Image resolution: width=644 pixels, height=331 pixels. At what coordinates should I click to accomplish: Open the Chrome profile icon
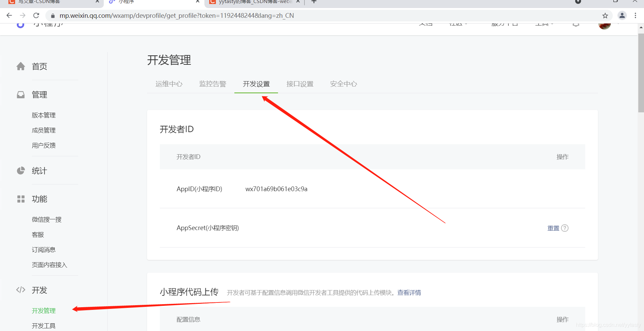[x=622, y=15]
